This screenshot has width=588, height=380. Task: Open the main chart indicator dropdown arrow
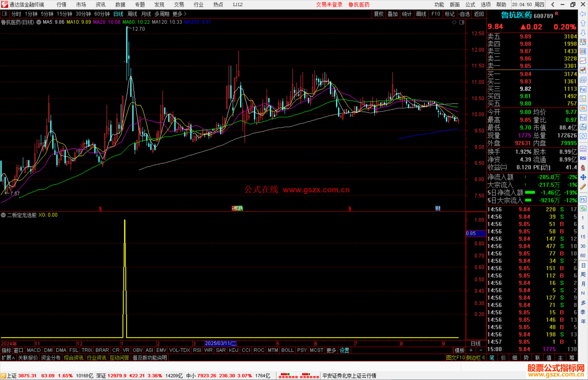coord(39,22)
